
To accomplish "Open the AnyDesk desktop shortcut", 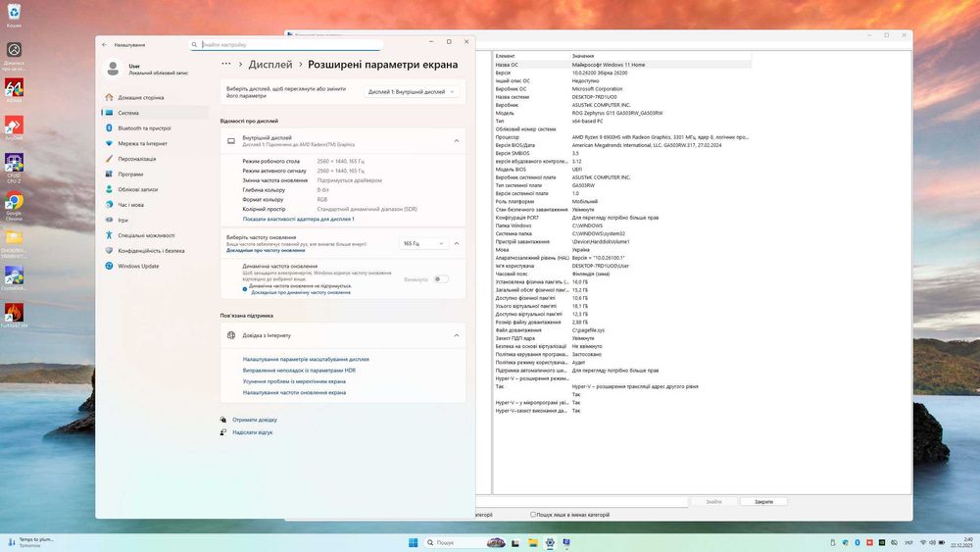I will point(14,127).
